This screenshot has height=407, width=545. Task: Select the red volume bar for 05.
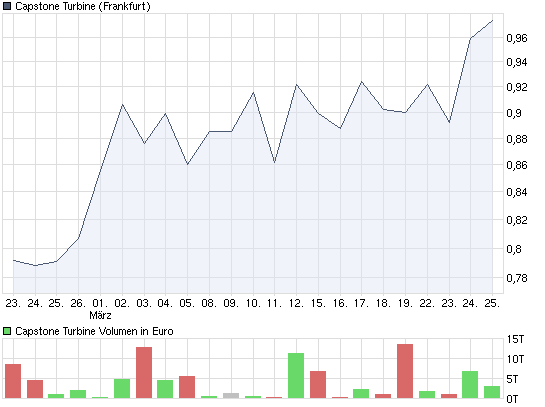click(187, 387)
